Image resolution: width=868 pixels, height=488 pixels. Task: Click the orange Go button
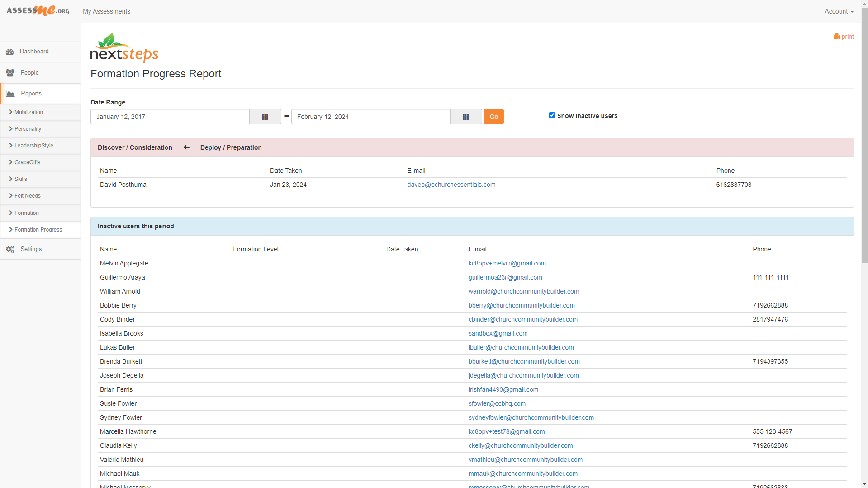point(493,117)
